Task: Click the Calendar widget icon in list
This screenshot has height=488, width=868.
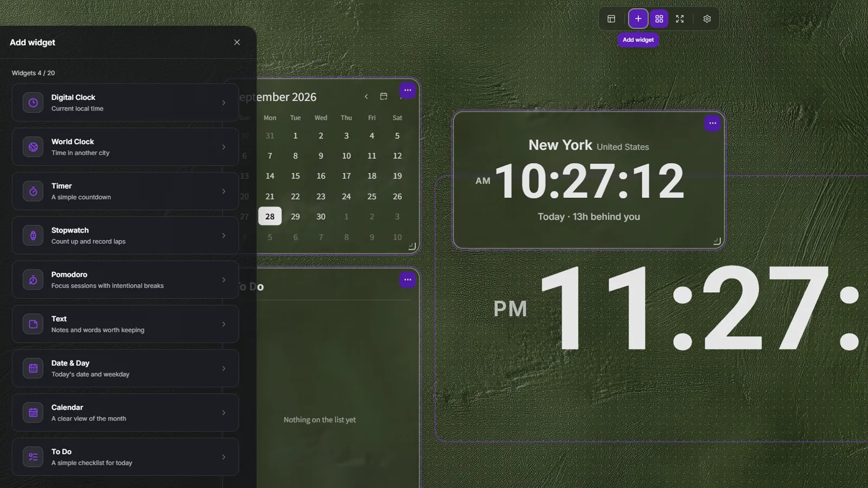Action: pyautogui.click(x=33, y=413)
